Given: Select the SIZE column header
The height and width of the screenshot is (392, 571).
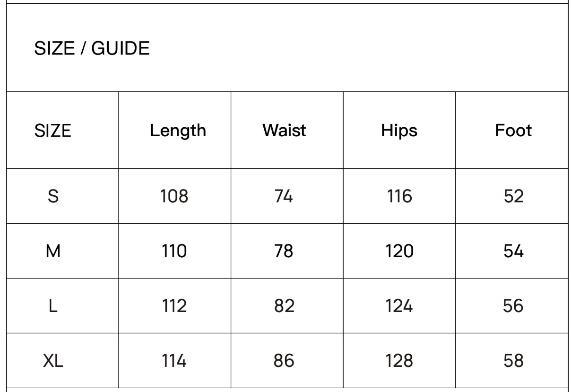Looking at the screenshot, I should pos(52,131).
